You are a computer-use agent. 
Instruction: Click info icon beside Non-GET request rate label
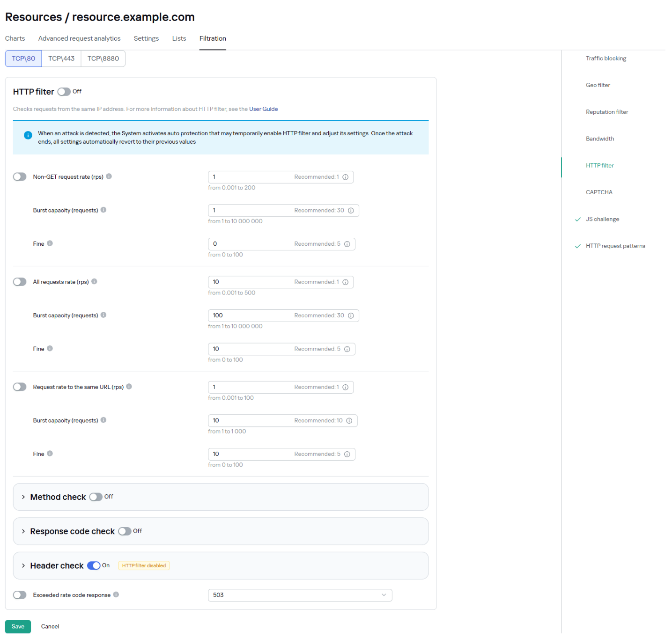click(x=109, y=176)
